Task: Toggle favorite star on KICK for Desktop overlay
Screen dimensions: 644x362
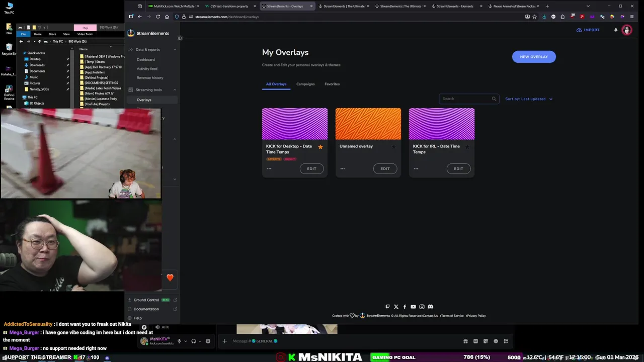Action: (320, 147)
